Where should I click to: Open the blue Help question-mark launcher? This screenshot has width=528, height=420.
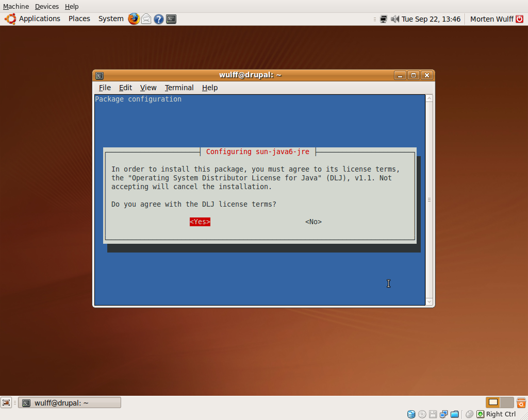pos(159,19)
